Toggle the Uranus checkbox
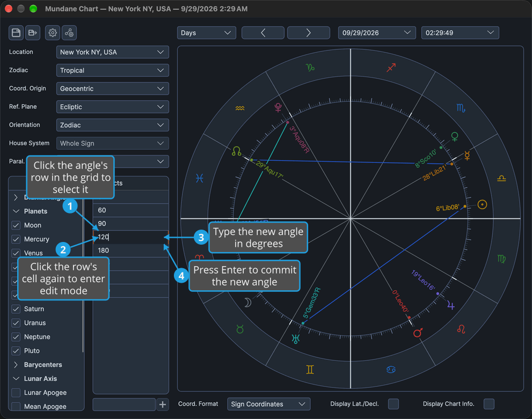 click(16, 323)
